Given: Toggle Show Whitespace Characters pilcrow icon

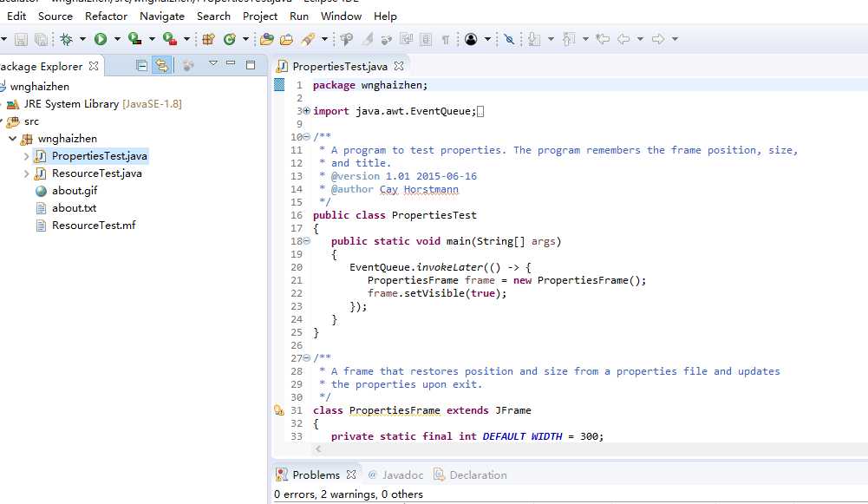Looking at the screenshot, I should point(445,39).
